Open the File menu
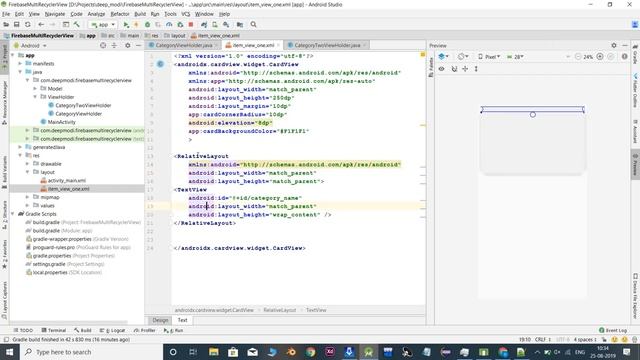Image resolution: width=640 pixels, height=360 pixels. (6, 14)
